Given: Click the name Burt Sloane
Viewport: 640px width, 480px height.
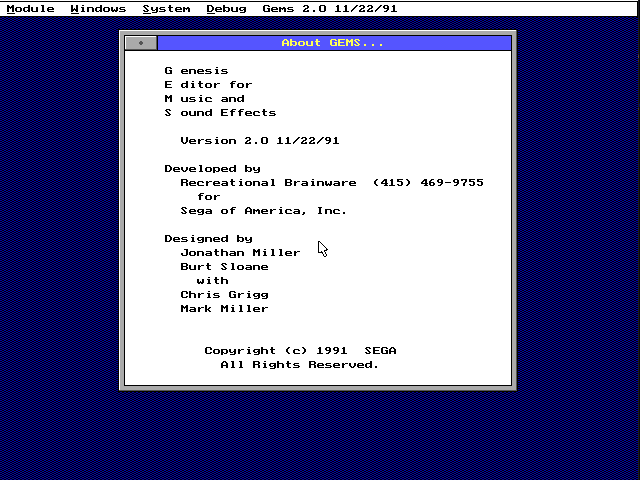Looking at the screenshot, I should 224,267.
